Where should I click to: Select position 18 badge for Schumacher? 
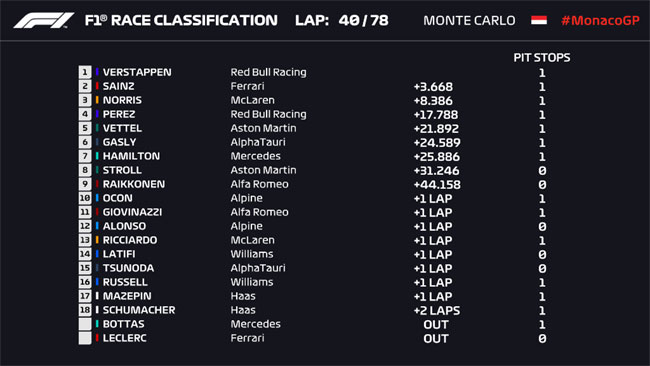85,310
